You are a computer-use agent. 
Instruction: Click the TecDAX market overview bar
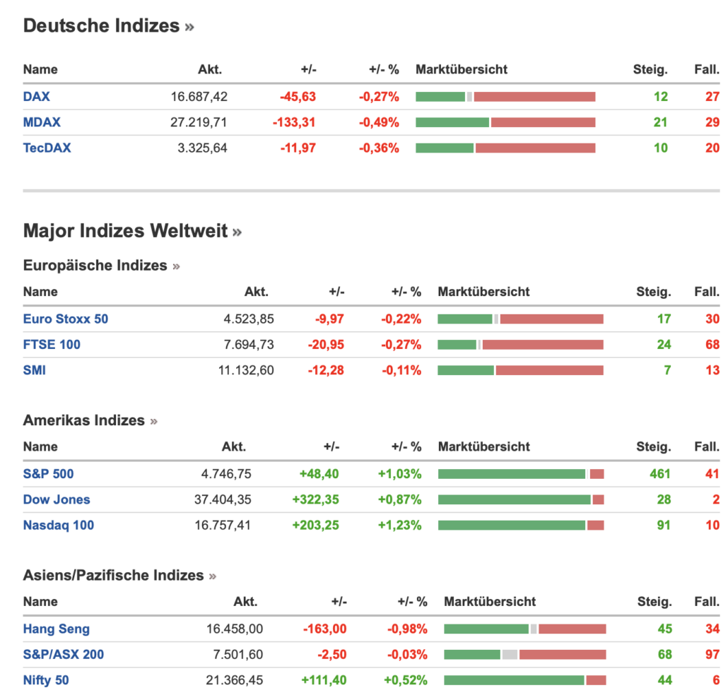coord(505,148)
